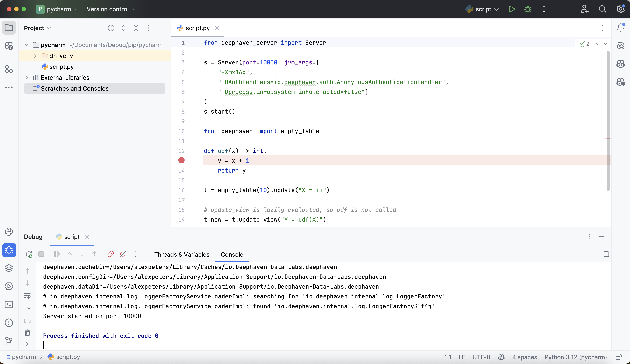630x364 pixels.
Task: Clear console with trash icon
Action: coord(27,333)
